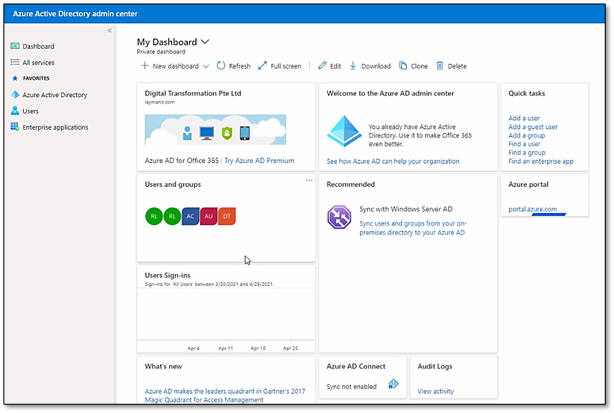Click View activity in Audit Logs
This screenshot has height=413, width=614.
click(x=435, y=391)
